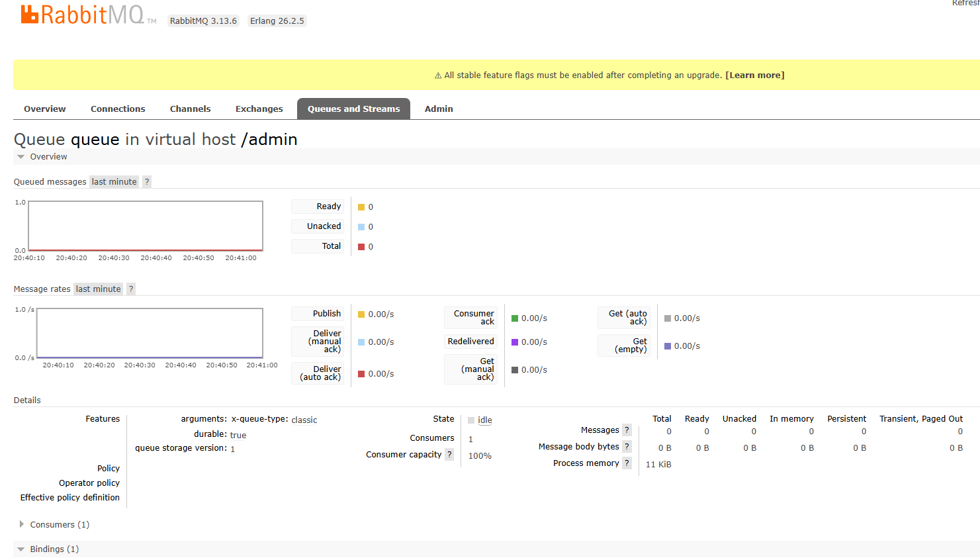980x560 pixels.
Task: Click the RabbitMQ 3.13.6 version badge
Action: point(203,21)
